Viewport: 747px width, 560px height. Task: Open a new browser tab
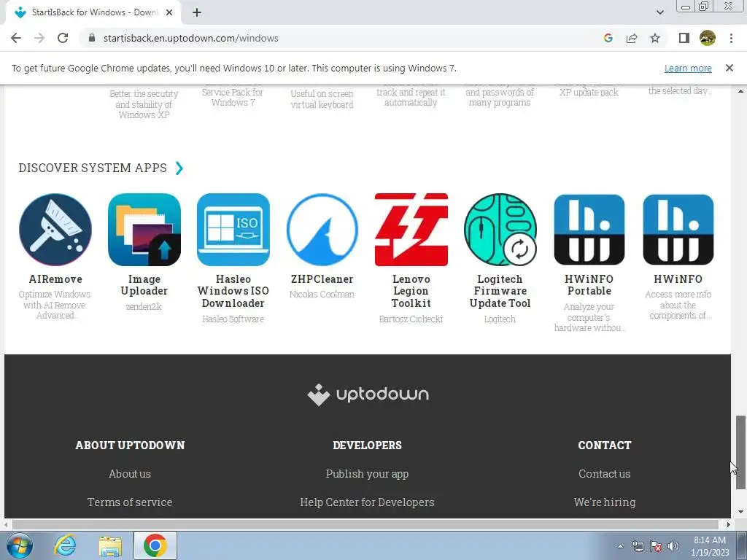197,12
